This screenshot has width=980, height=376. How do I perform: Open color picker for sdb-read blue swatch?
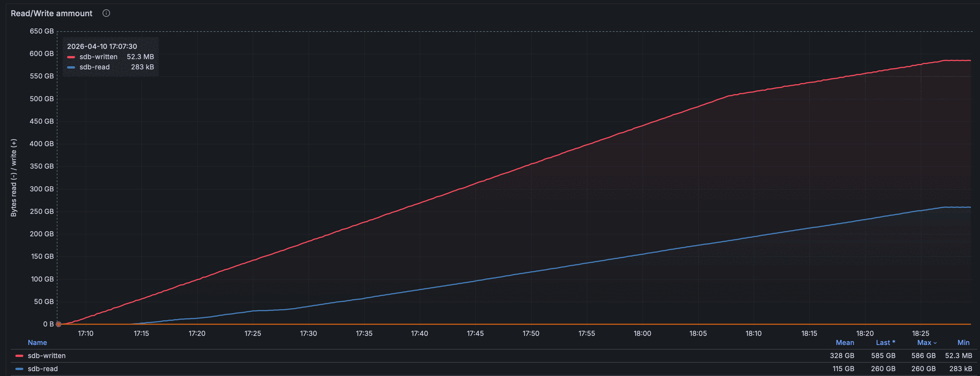[19, 369]
